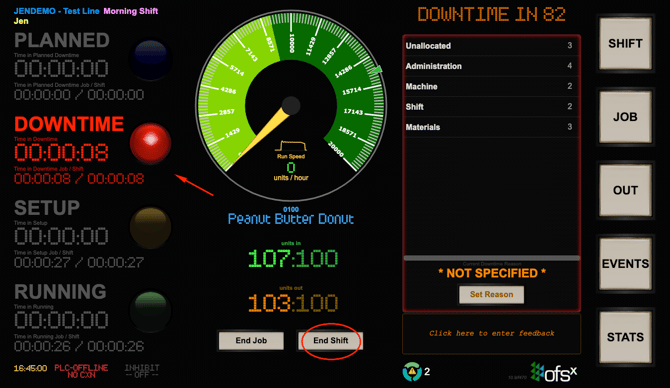
Task: Select the Unallocated downtime category
Action: pyautogui.click(x=491, y=46)
